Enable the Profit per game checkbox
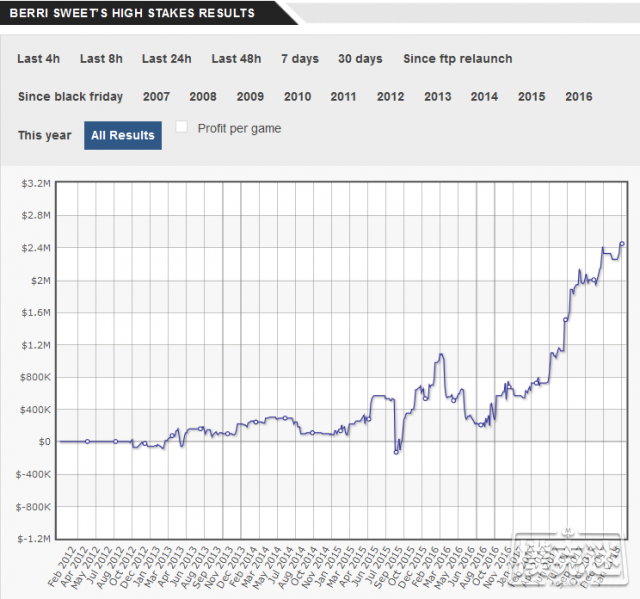Image resolution: width=640 pixels, height=599 pixels. [x=182, y=127]
